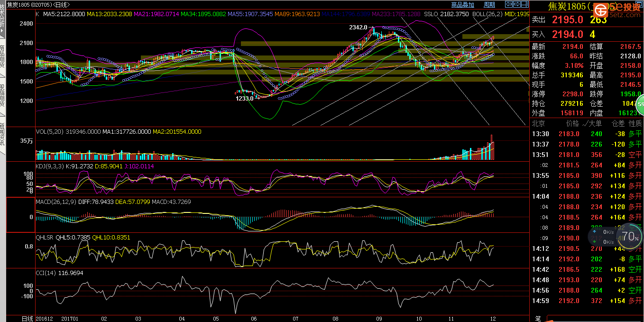
Task: Select the 14:42 trade row
Action: [x=587, y=269]
